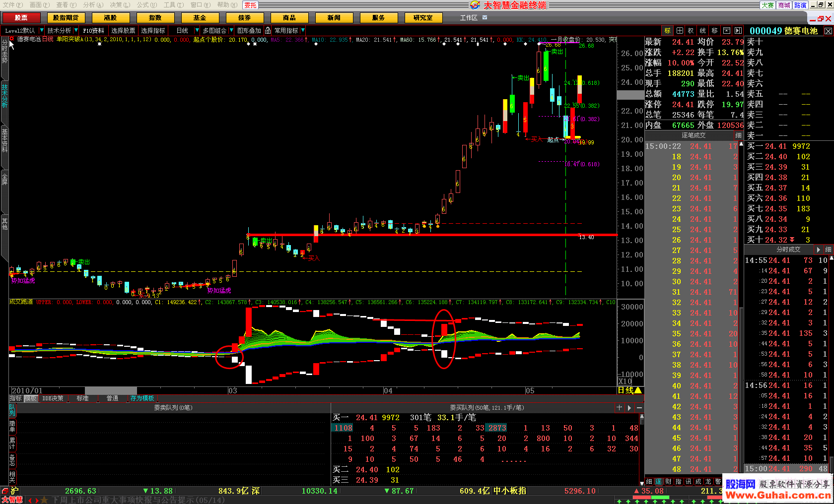Select the 累计 vertical tab
Image resolution: width=834 pixels, height=504 pixels.
(x=12, y=443)
